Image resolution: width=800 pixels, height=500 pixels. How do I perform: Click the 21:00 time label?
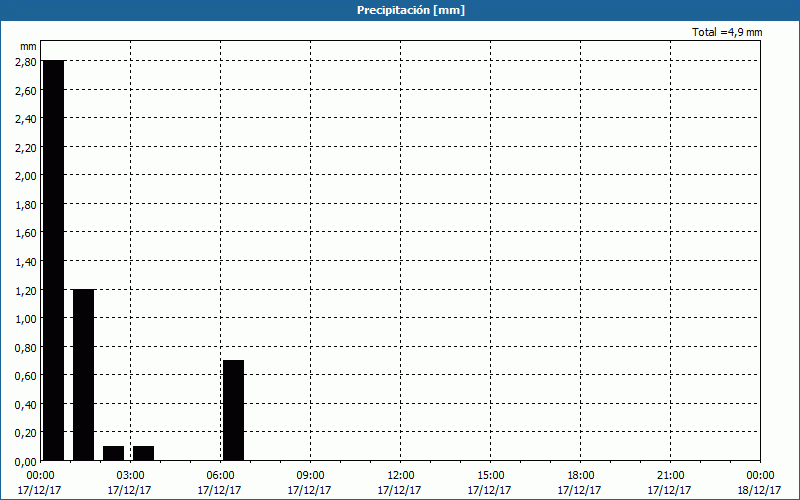pos(670,476)
